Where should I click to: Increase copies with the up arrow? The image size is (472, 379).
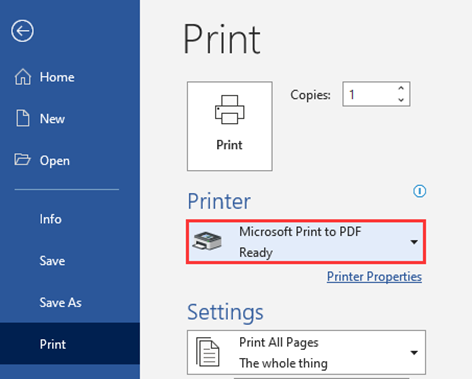401,88
